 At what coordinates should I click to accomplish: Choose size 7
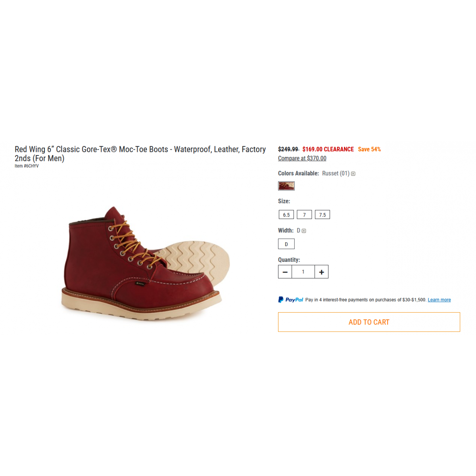[304, 215]
